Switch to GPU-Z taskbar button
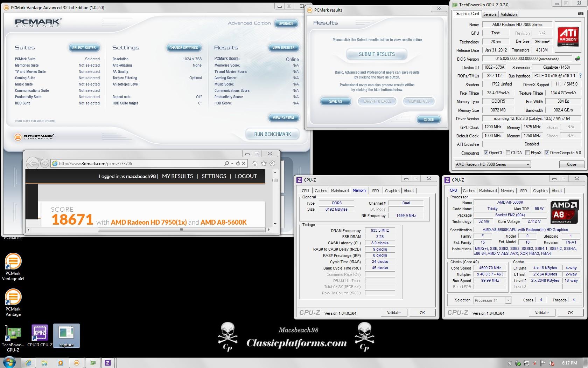Image resolution: width=588 pixels, height=368 pixels. pyautogui.click(x=93, y=363)
